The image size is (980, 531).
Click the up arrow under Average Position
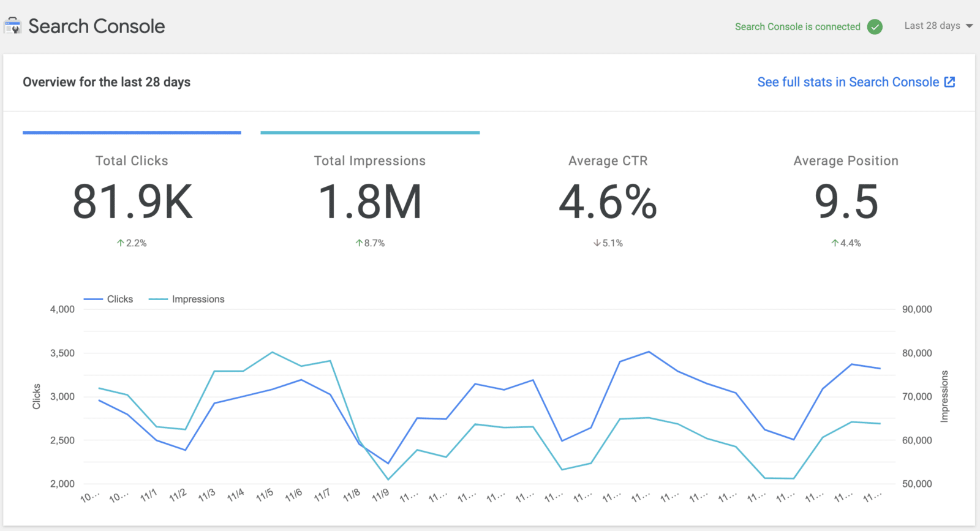tap(834, 243)
